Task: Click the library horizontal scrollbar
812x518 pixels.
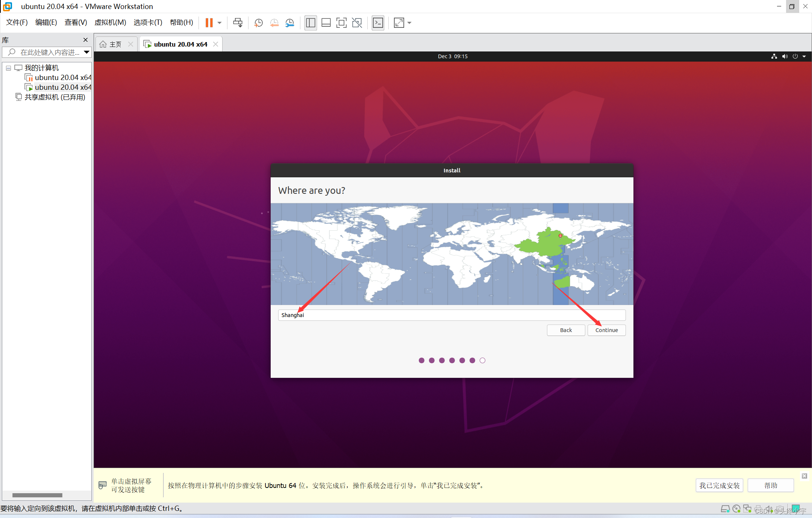Action: pyautogui.click(x=37, y=495)
